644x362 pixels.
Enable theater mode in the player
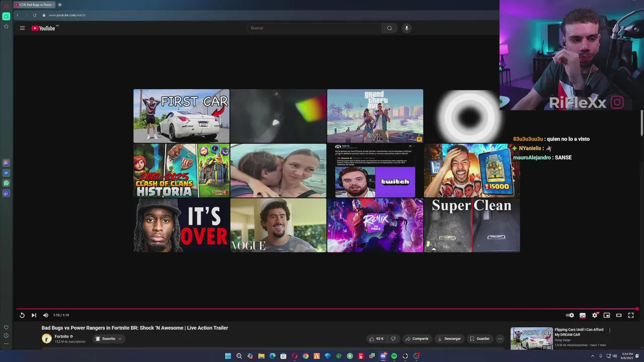tap(619, 315)
